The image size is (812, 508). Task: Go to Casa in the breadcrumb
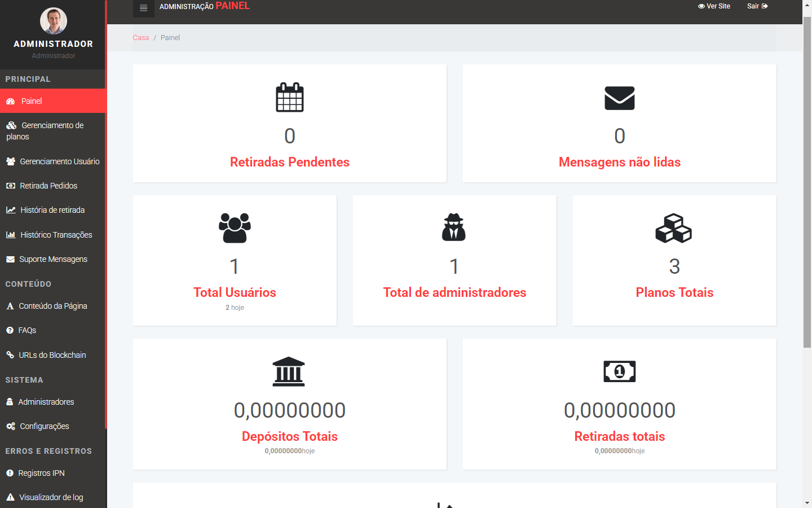[140, 38]
